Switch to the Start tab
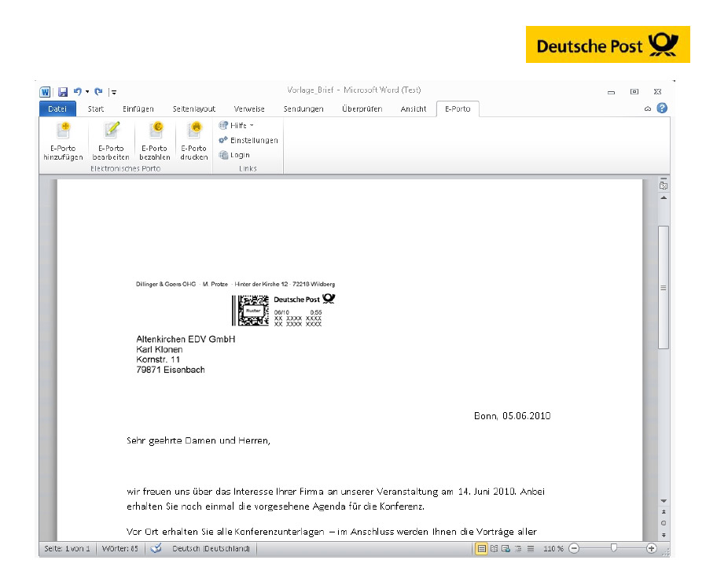The height and width of the screenshot is (571, 728). (x=96, y=109)
